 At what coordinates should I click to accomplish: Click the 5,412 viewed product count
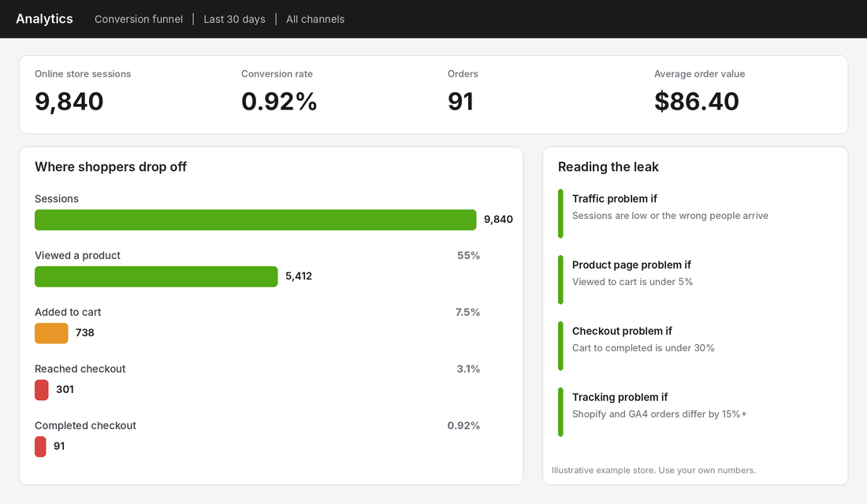(x=299, y=276)
